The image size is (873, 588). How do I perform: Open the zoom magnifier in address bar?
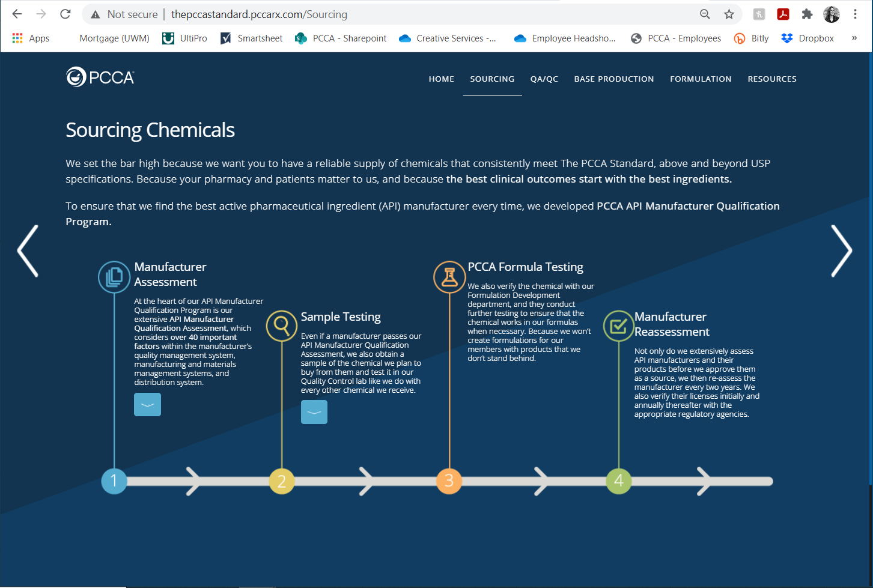[x=705, y=14]
